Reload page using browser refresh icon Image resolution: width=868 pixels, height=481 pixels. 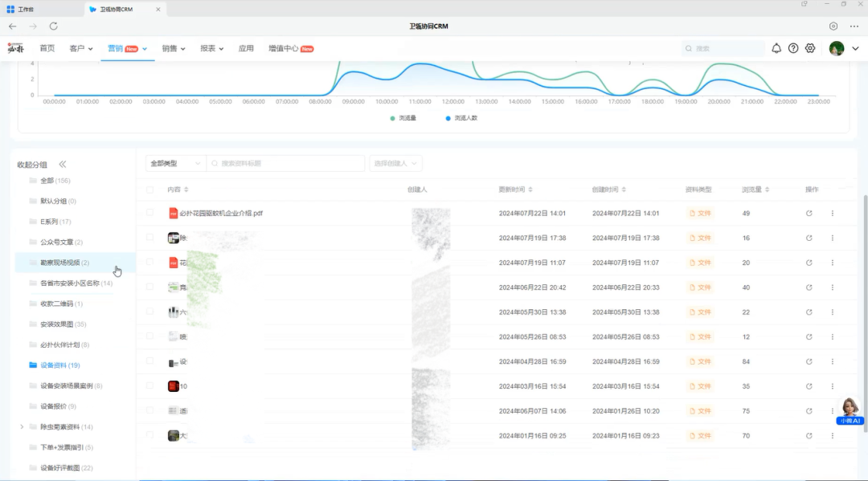tap(54, 26)
